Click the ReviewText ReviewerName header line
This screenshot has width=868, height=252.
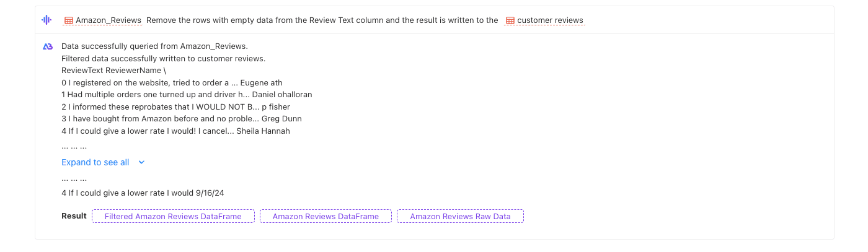(x=113, y=71)
